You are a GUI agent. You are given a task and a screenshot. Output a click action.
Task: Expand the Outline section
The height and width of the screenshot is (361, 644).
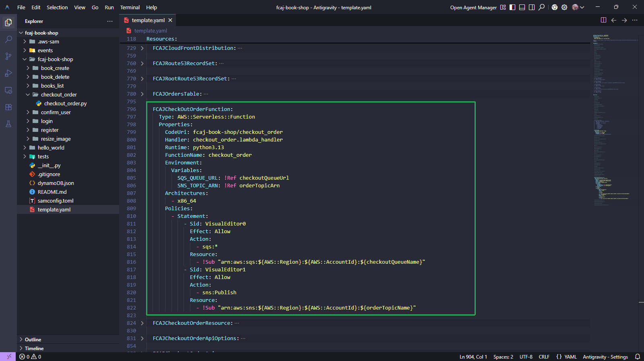[68, 340]
